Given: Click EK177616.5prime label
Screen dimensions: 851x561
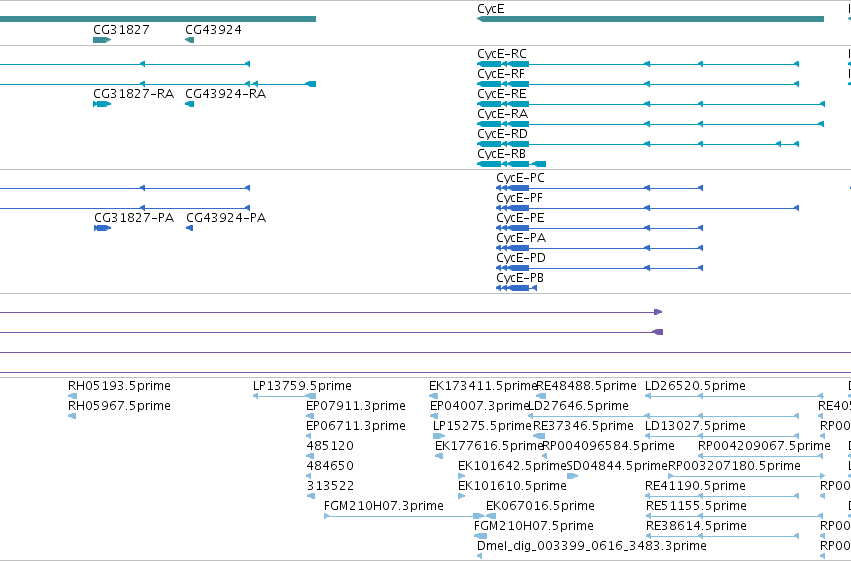Looking at the screenshot, I should [490, 446].
